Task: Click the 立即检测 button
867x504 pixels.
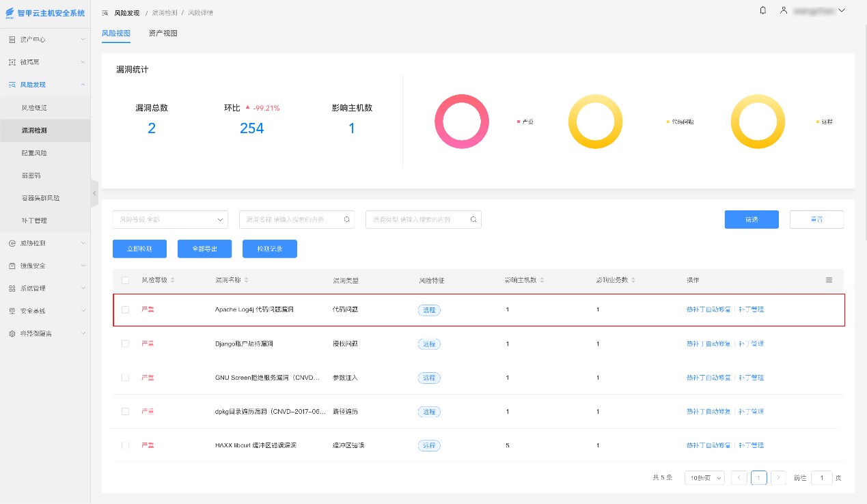Action: 139,249
